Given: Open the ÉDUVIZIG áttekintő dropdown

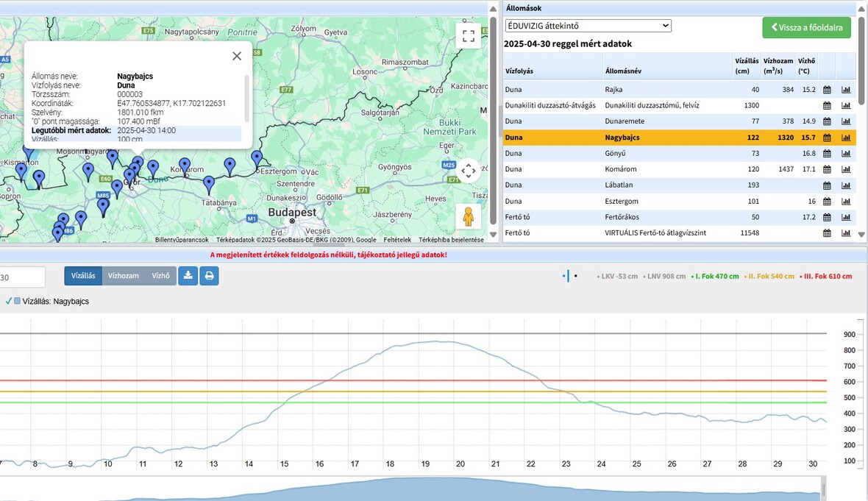Looking at the screenshot, I should (588, 26).
